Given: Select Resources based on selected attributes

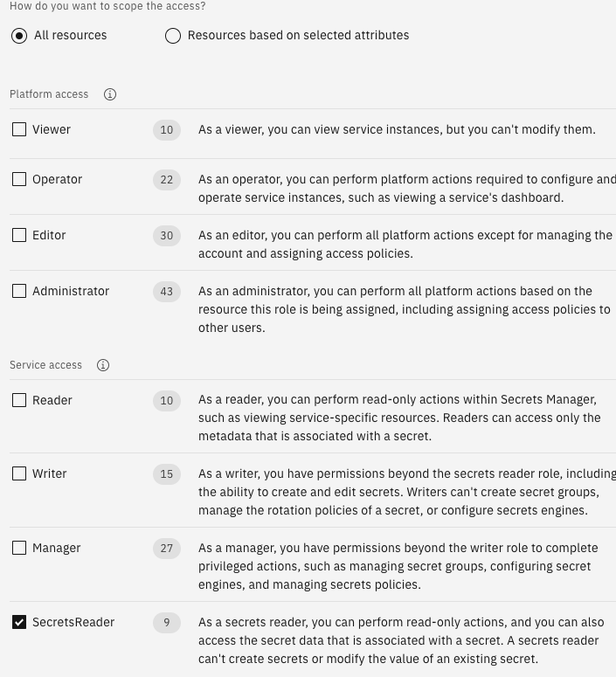Looking at the screenshot, I should click(173, 36).
